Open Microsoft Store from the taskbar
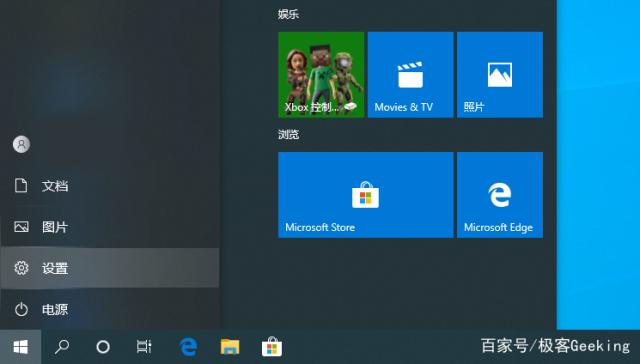 272,347
